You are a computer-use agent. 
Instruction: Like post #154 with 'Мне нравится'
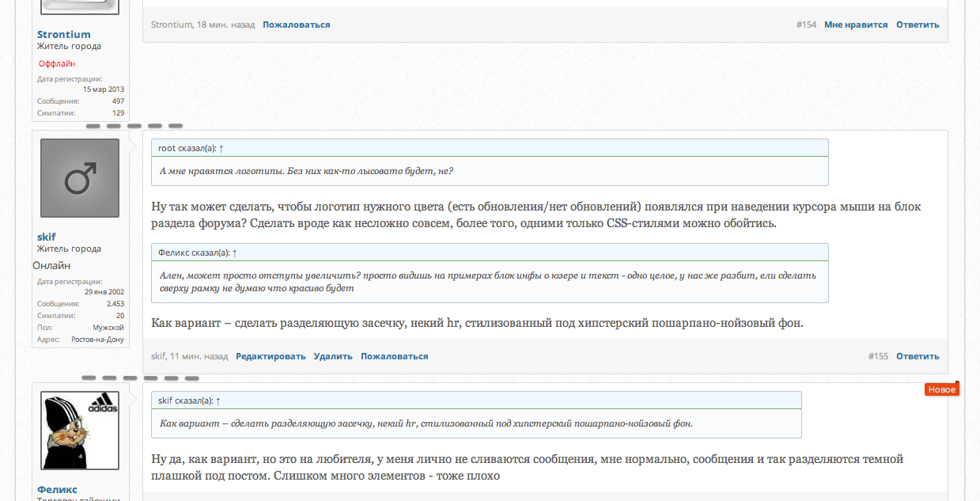point(856,25)
